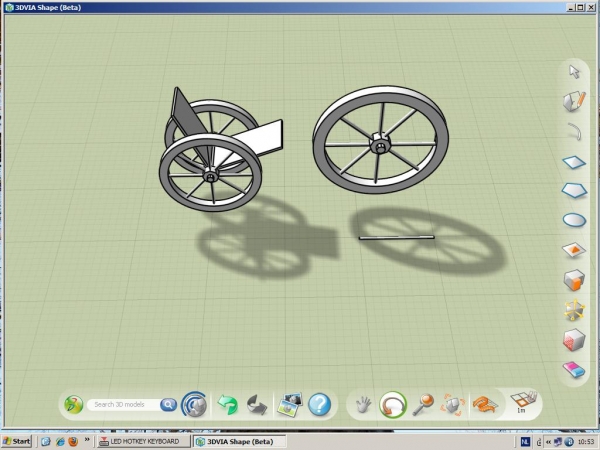Click the Bluetooth tray icon
This screenshot has width=600, height=450.
(569, 442)
